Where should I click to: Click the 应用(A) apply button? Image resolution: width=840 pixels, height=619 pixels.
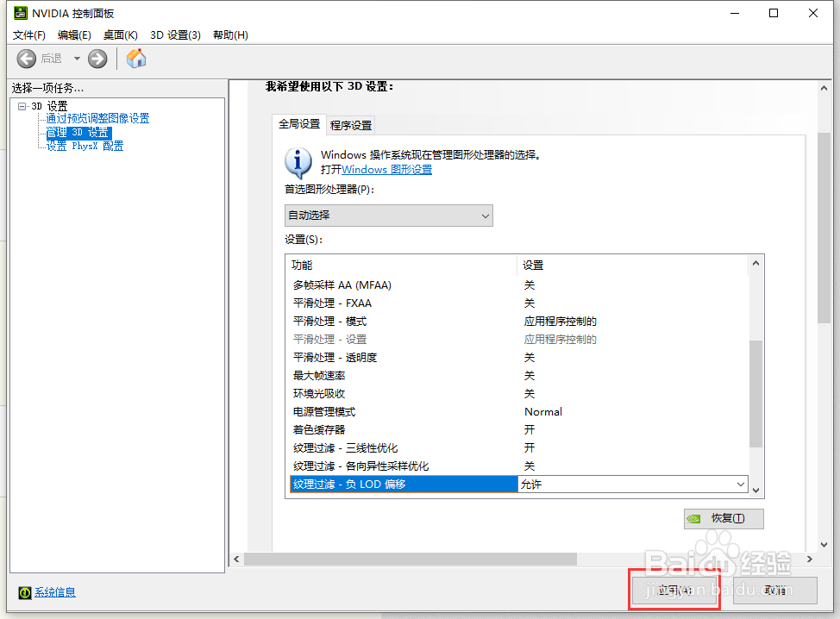tap(674, 590)
